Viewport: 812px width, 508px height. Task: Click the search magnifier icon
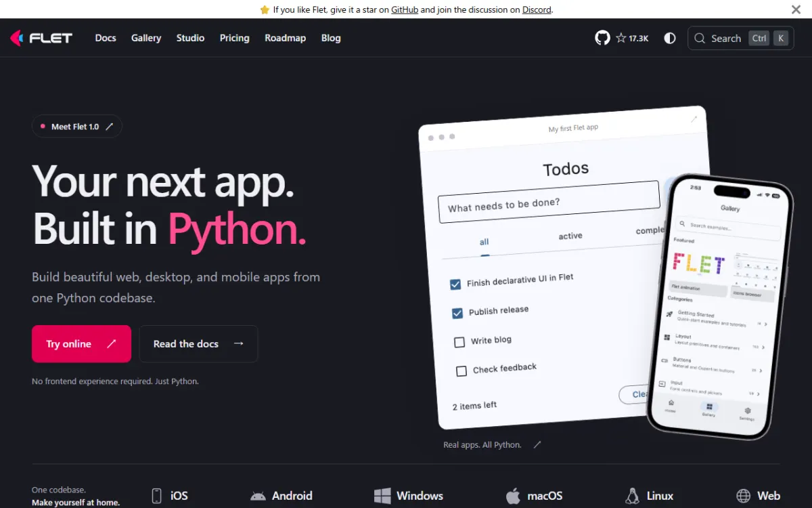point(700,39)
